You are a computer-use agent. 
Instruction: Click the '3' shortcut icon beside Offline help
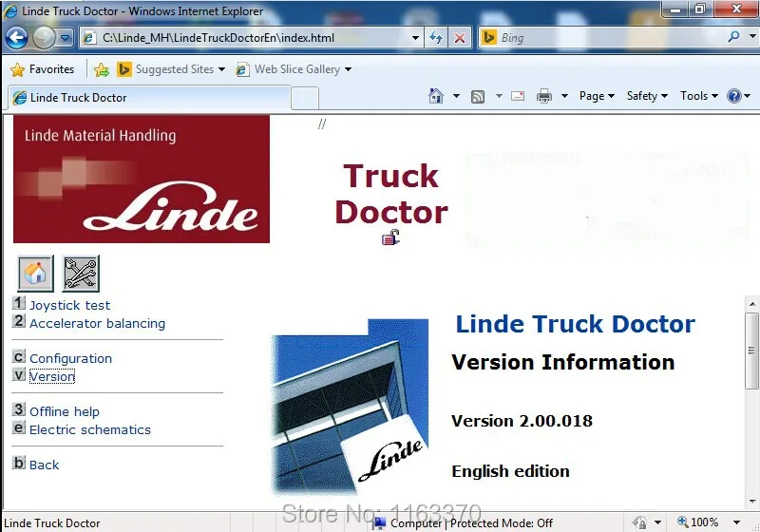click(18, 409)
